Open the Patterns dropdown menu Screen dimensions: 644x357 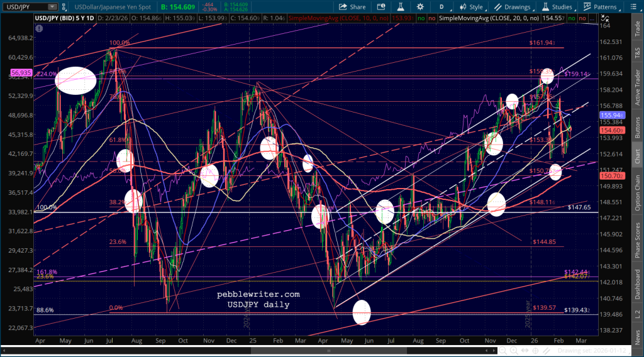[601, 7]
